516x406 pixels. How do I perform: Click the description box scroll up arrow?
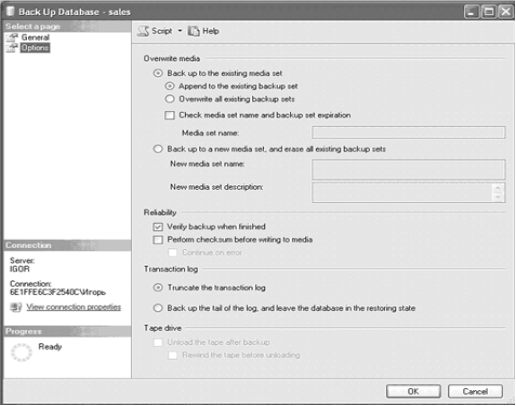click(498, 188)
